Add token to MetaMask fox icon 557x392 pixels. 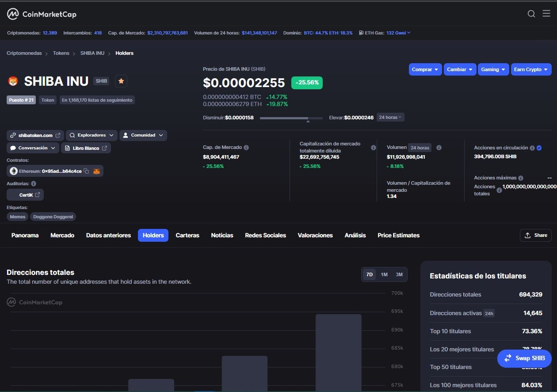[x=96, y=171]
